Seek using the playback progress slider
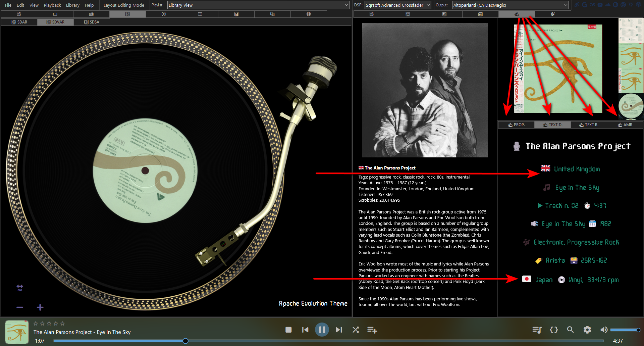This screenshot has width=644, height=346. pyautogui.click(x=329, y=341)
